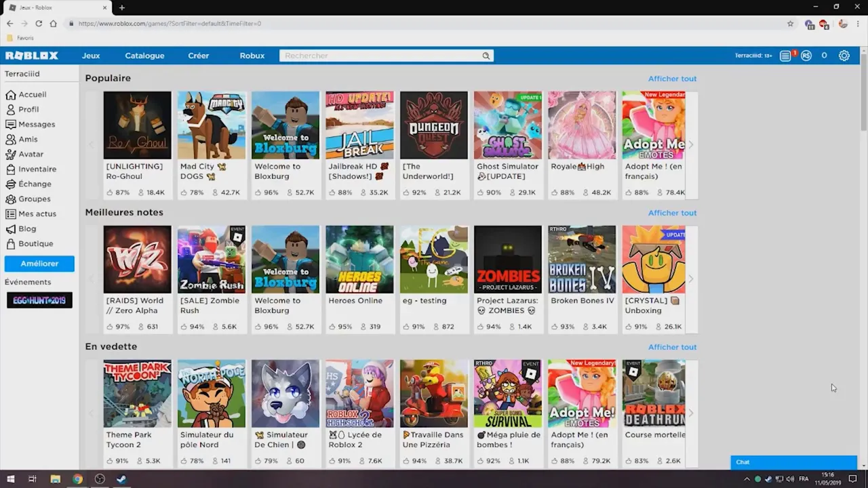Viewport: 868px width, 488px height.
Task: Open Broken Bones IV game card
Action: click(x=582, y=279)
